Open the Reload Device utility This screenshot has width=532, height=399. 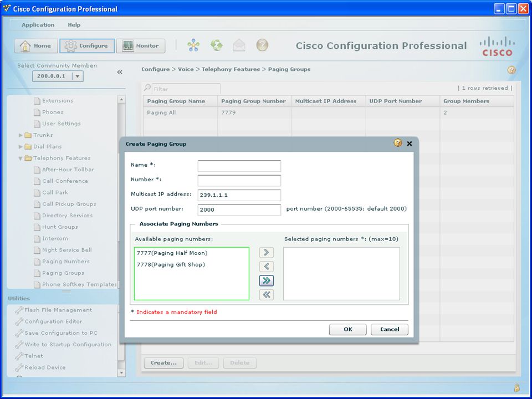40,368
